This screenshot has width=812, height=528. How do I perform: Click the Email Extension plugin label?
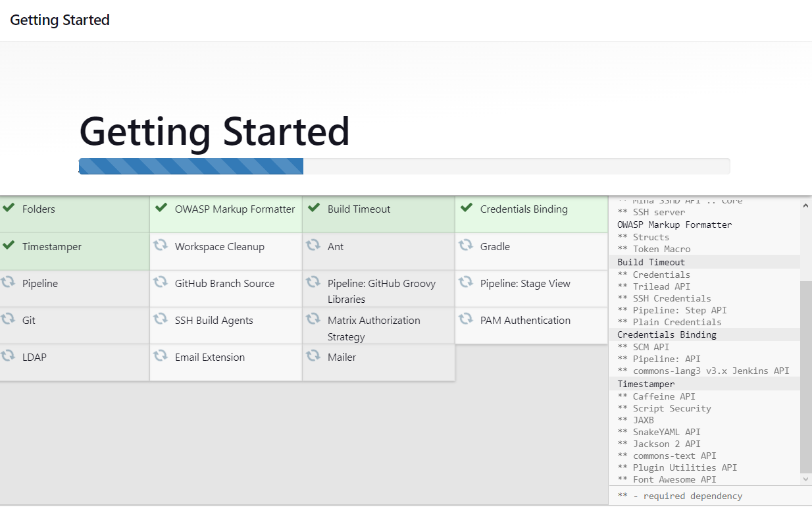210,357
